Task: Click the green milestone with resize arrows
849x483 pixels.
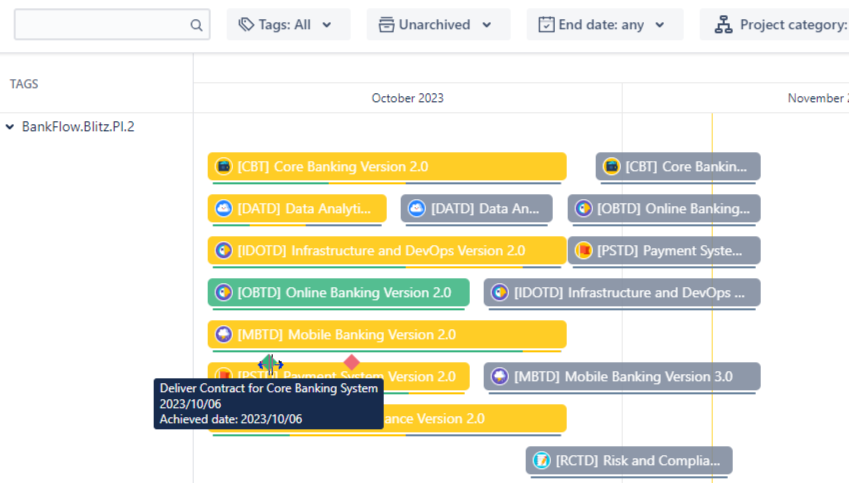Action: pos(271,364)
